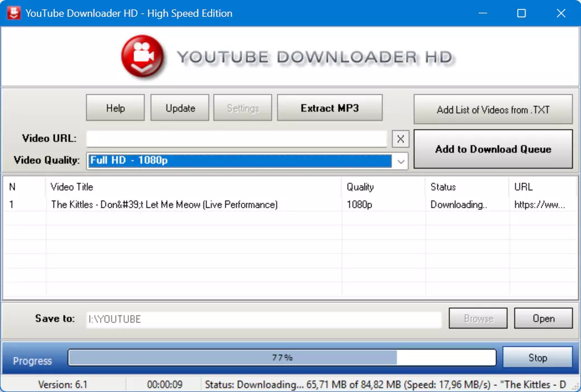581x392 pixels.
Task: Click the Browse button
Action: point(478,318)
